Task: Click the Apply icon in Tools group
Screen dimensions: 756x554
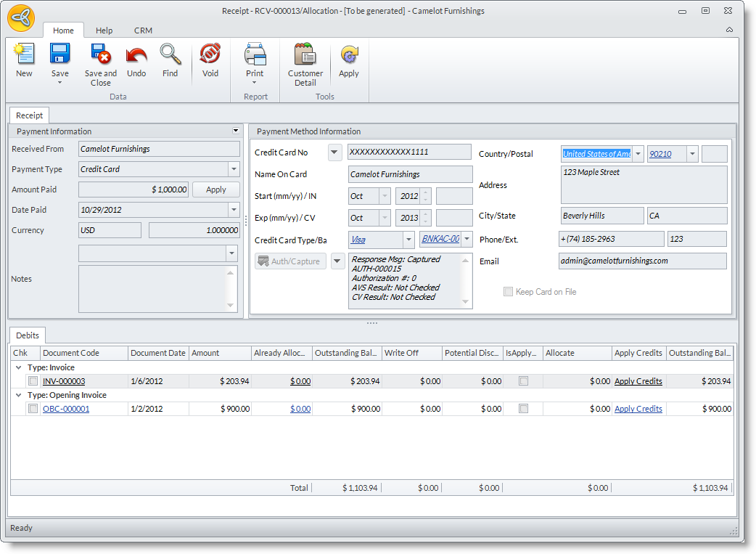Action: click(349, 55)
